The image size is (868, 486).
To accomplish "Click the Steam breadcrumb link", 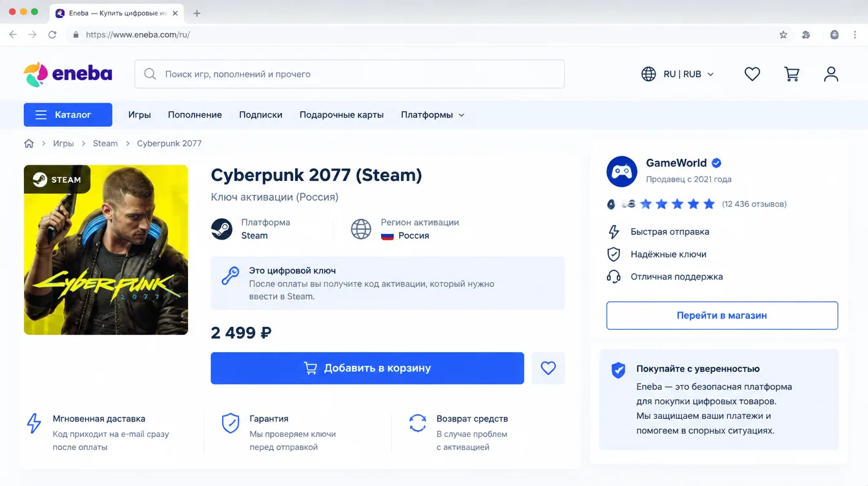I will (x=105, y=143).
